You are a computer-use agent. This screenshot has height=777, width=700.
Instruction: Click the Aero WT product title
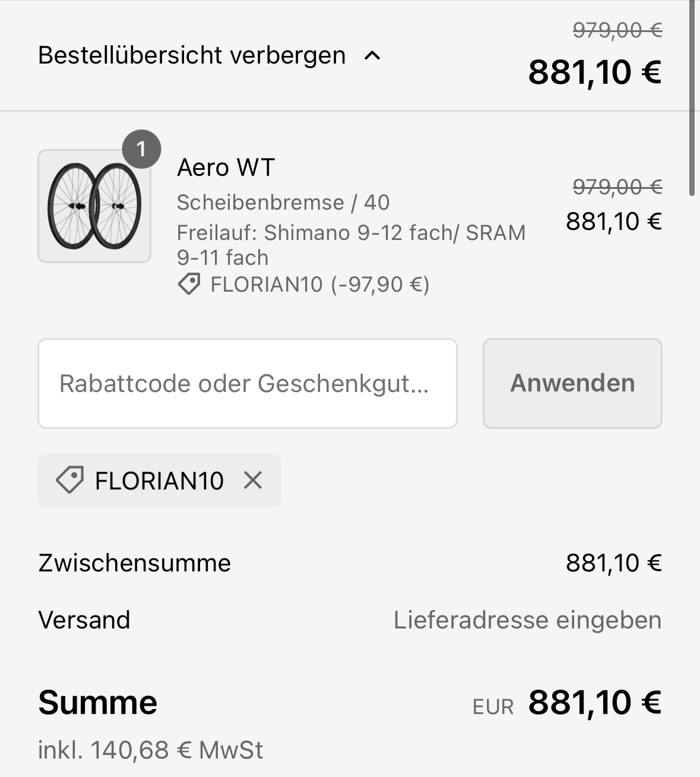click(226, 168)
